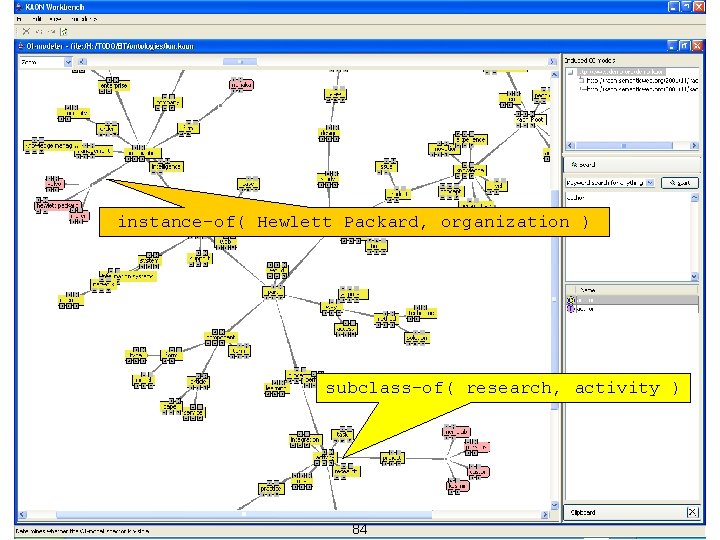The height and width of the screenshot is (540, 720).
Task: Select the instance result row with I icon
Action: click(632, 309)
